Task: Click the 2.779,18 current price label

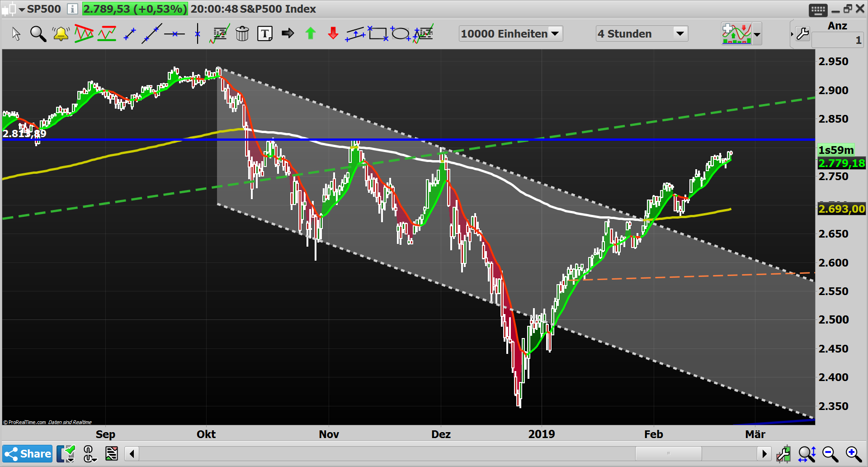Action: point(841,163)
